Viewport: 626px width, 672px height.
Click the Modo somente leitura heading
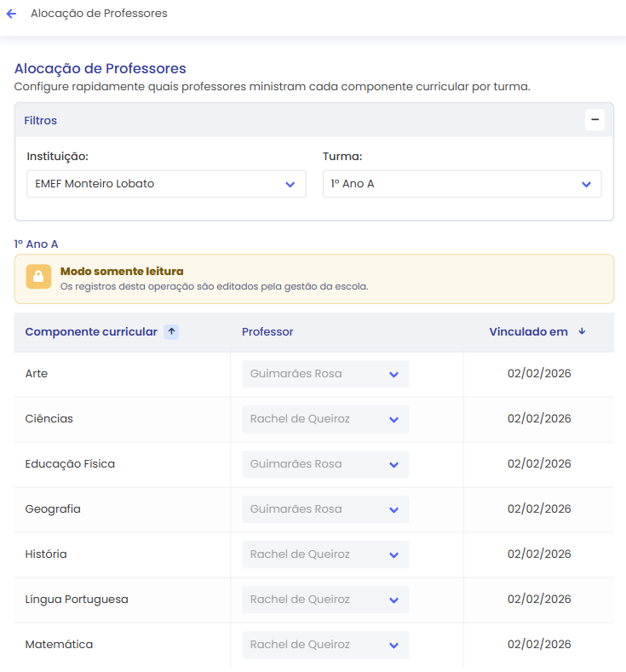122,272
